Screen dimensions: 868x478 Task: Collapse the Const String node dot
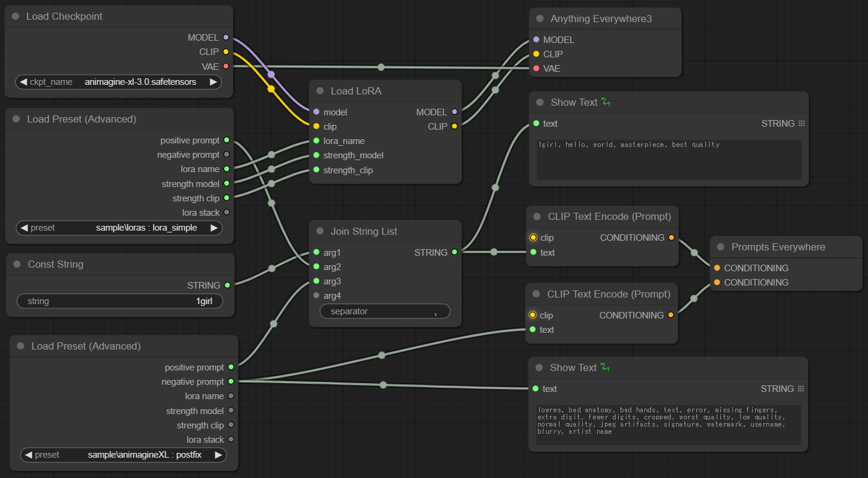point(17,264)
